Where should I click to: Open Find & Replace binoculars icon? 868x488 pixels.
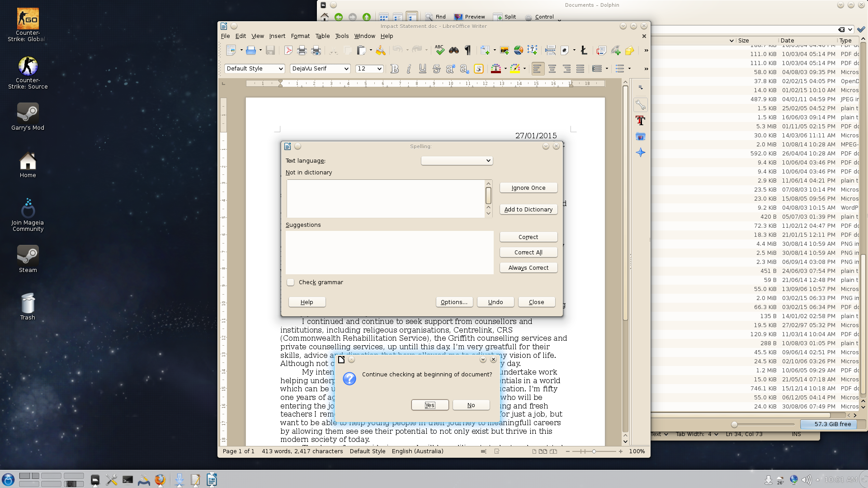pyautogui.click(x=454, y=51)
